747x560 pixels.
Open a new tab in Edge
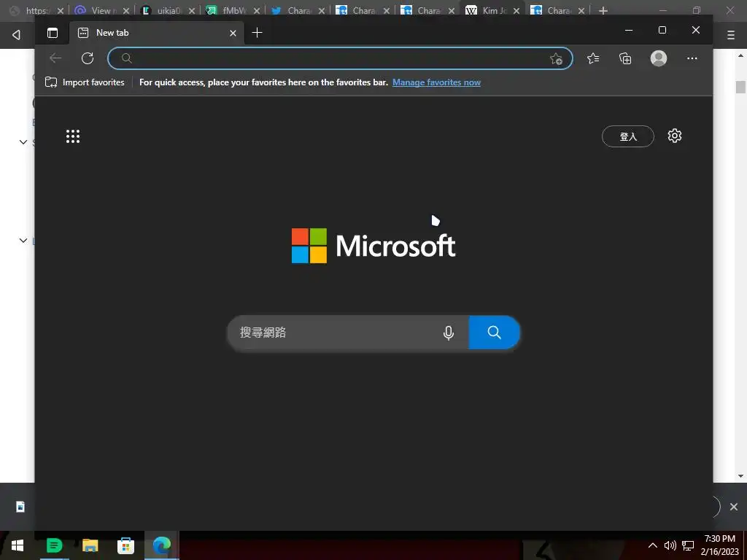[257, 32]
